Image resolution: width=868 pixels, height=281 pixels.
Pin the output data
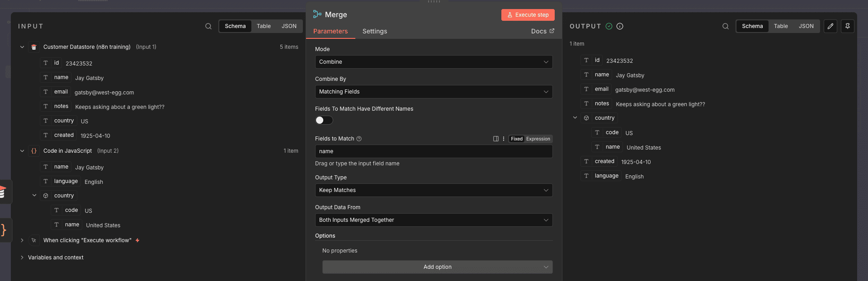(848, 26)
